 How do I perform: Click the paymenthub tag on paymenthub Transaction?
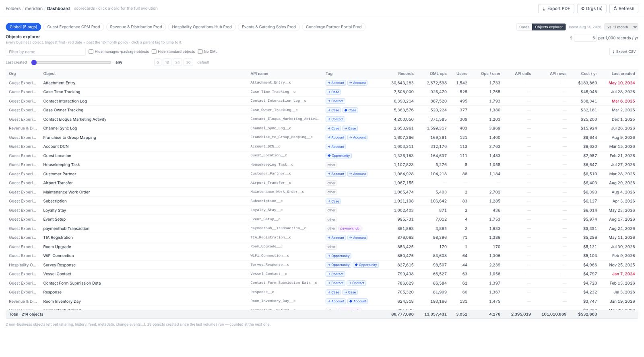click(x=350, y=228)
